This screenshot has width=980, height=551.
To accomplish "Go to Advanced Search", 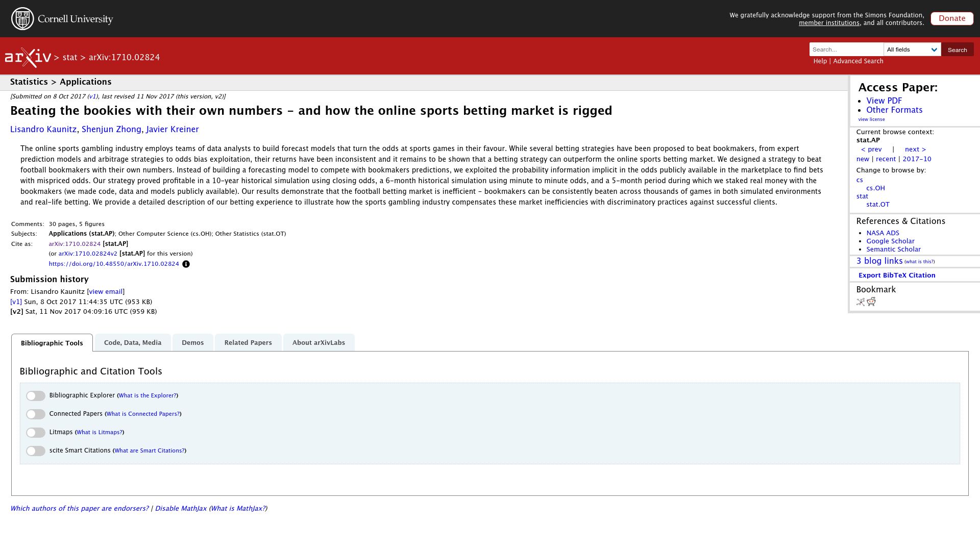I will (x=858, y=61).
